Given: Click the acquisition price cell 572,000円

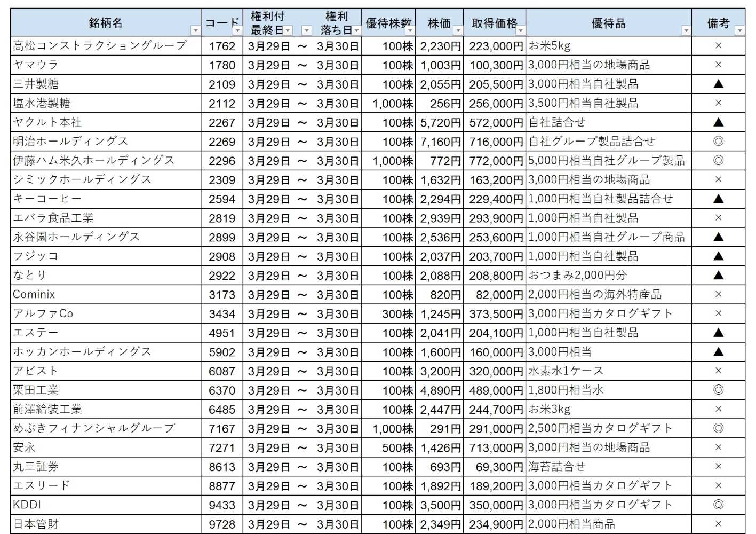Looking at the screenshot, I should (495, 122).
